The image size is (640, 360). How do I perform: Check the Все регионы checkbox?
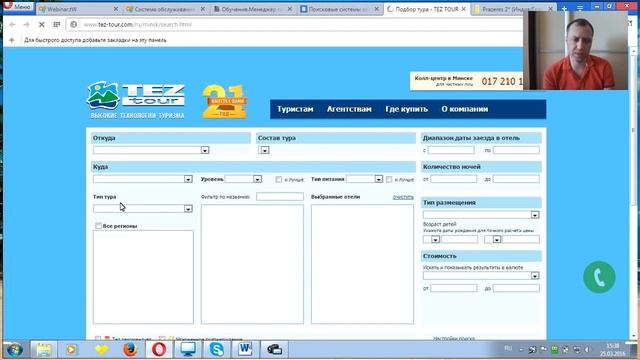click(x=98, y=226)
